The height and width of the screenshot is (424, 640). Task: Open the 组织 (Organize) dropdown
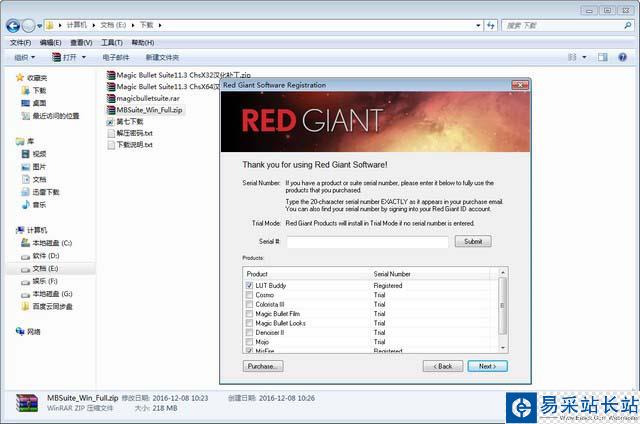coord(24,57)
